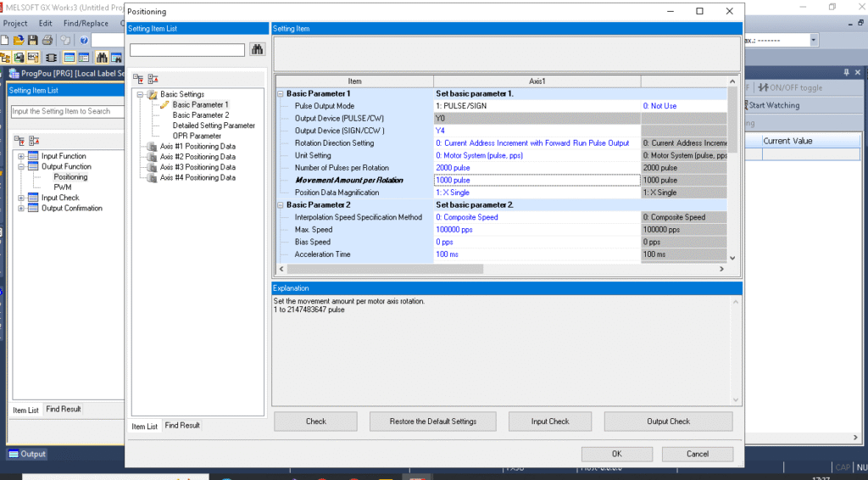The width and height of the screenshot is (868, 480).
Task: Collapse the Output Function node
Action: tap(21, 167)
